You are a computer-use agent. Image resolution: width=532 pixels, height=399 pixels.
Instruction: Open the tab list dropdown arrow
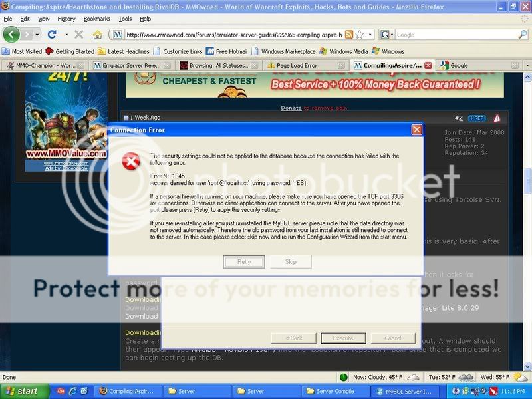527,65
